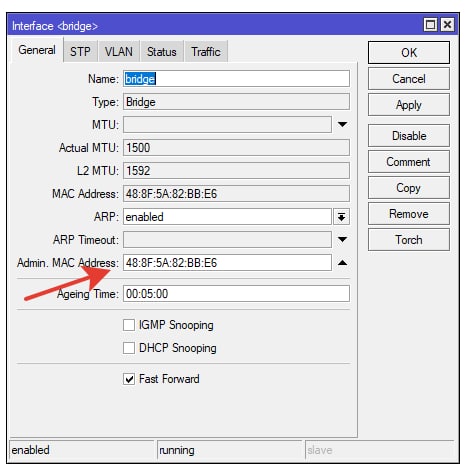Screen dimensions: 471x470
Task: Enable DHCP Snooping checkbox
Action: click(x=129, y=348)
